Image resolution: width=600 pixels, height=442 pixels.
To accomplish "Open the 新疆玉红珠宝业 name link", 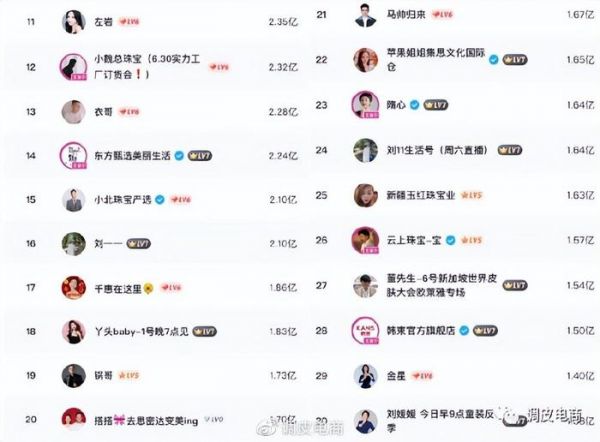I will point(421,195).
